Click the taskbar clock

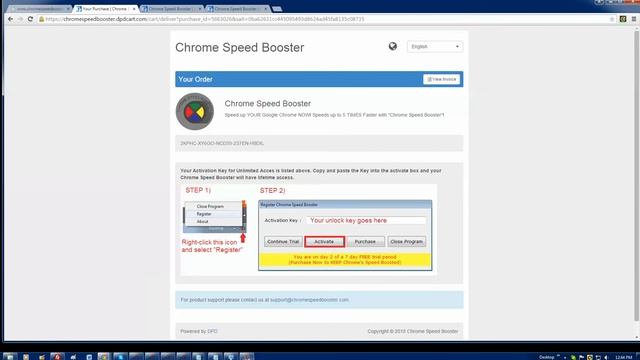point(624,357)
